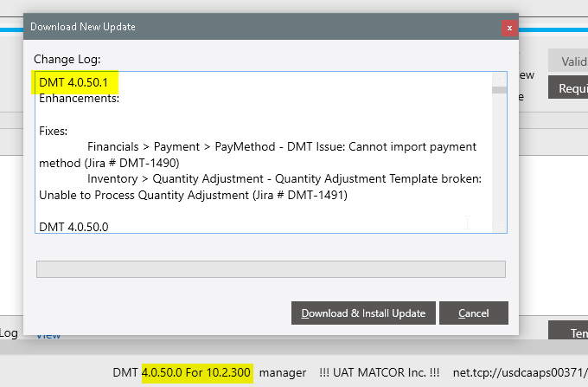Screen dimensions: 588x387
Task: Select the DMT 4.0.50.1 heading text
Action: (73, 82)
